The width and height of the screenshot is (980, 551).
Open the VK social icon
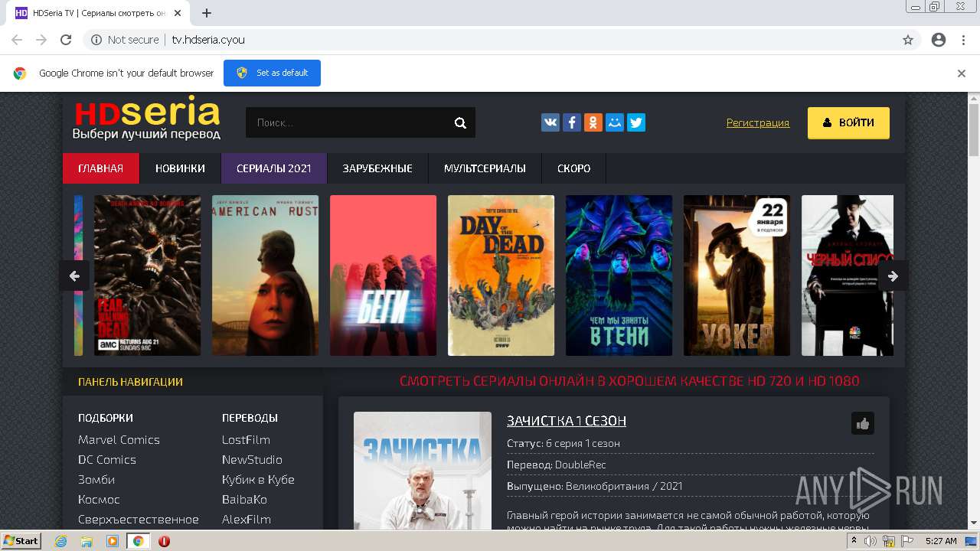[550, 122]
